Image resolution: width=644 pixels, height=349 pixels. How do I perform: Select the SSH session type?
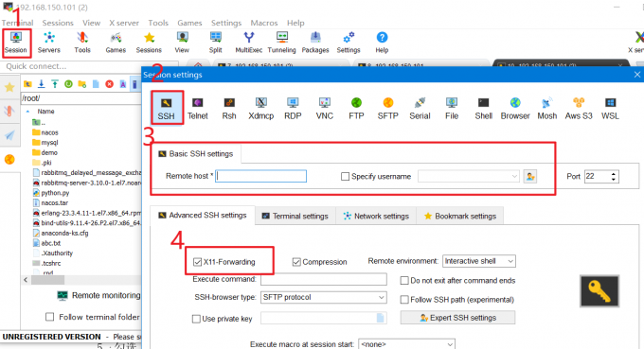(x=167, y=108)
